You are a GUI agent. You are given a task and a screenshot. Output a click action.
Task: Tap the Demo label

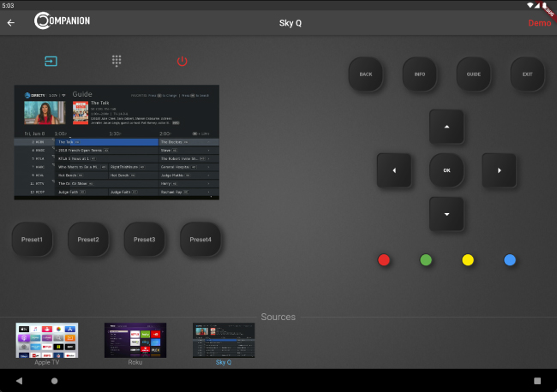coord(539,23)
